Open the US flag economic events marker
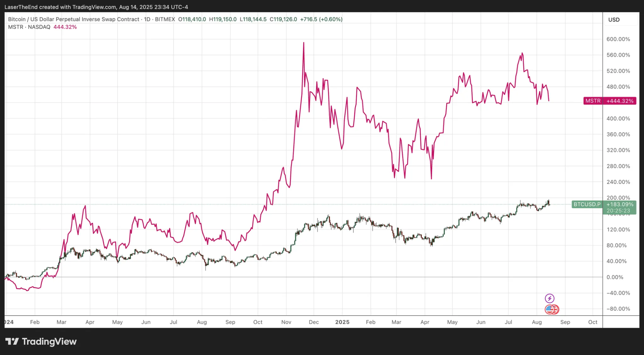This screenshot has width=644, height=355. [550, 310]
